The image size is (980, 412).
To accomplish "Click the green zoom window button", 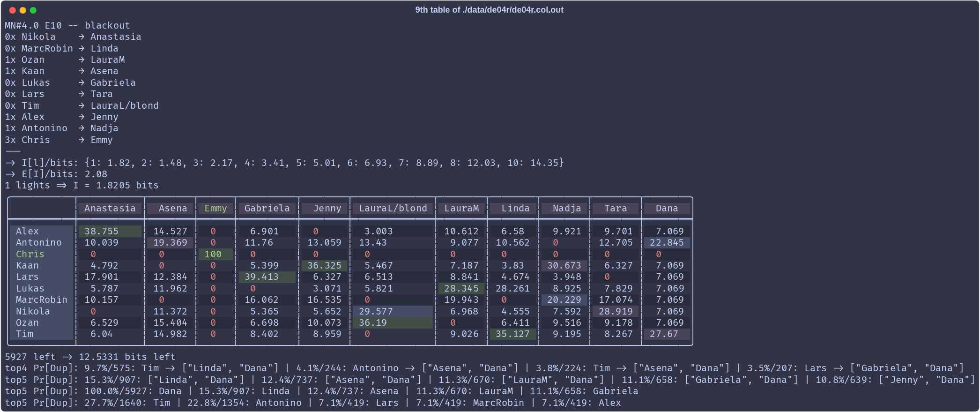I will click(x=33, y=10).
